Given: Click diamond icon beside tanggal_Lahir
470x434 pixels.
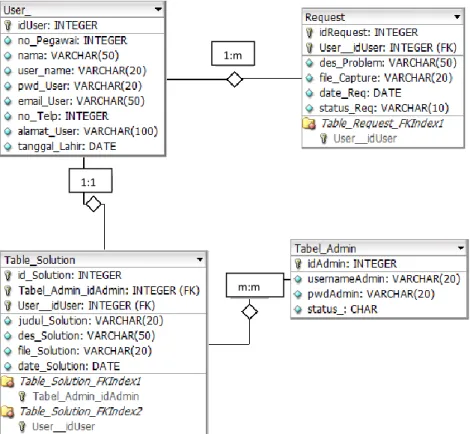Looking at the screenshot, I should click(8, 147).
